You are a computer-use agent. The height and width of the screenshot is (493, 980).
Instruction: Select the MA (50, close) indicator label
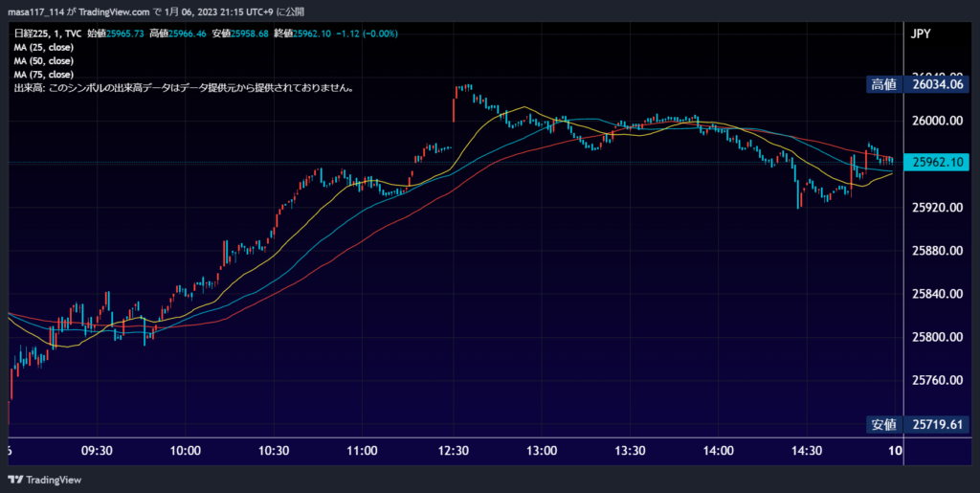(x=44, y=61)
